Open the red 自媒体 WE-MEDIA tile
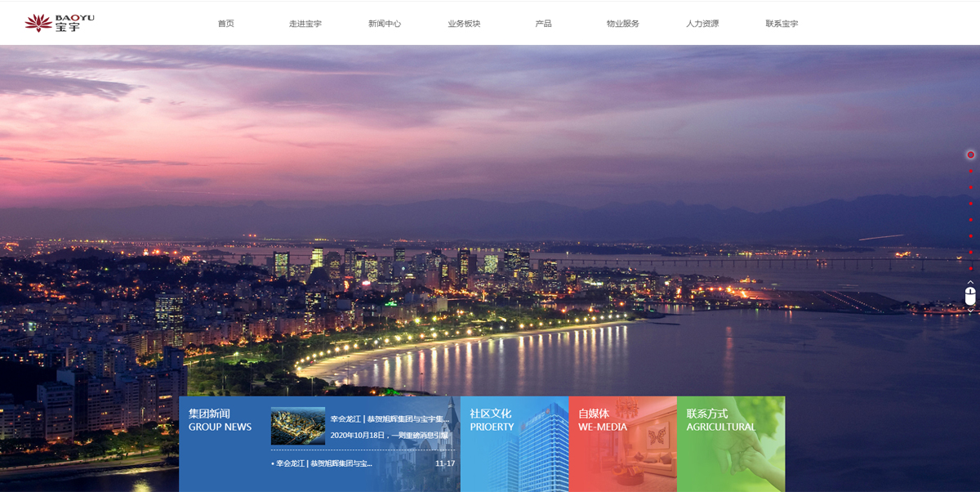 (622, 444)
